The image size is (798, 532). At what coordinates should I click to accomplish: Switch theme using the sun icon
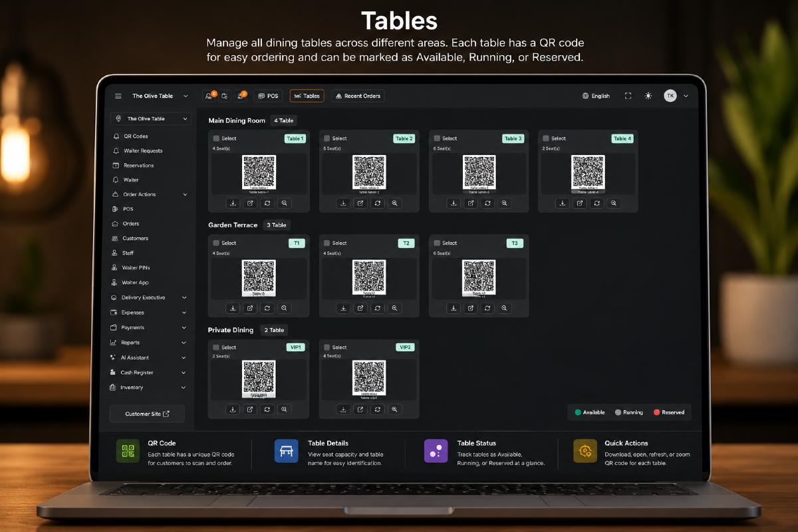(648, 96)
